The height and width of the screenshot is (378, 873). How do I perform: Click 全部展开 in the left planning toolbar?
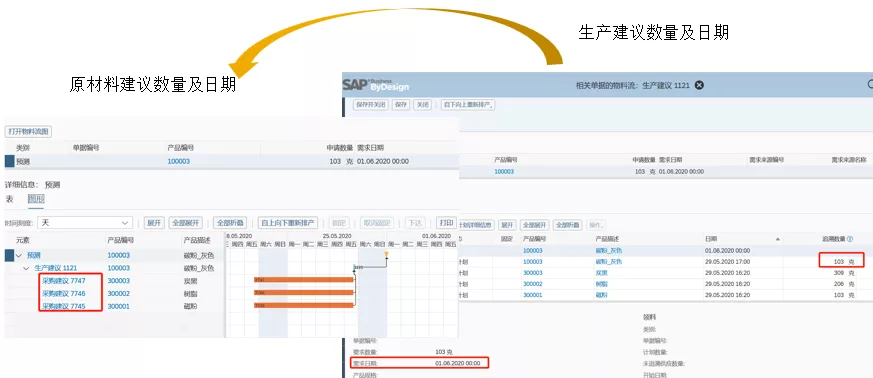click(x=185, y=223)
